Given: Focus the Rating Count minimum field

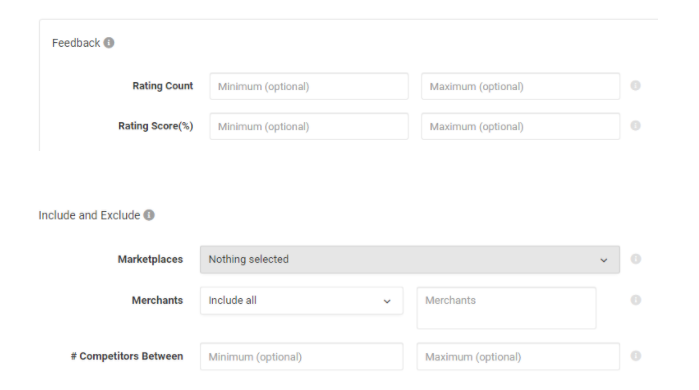Looking at the screenshot, I should click(x=309, y=86).
